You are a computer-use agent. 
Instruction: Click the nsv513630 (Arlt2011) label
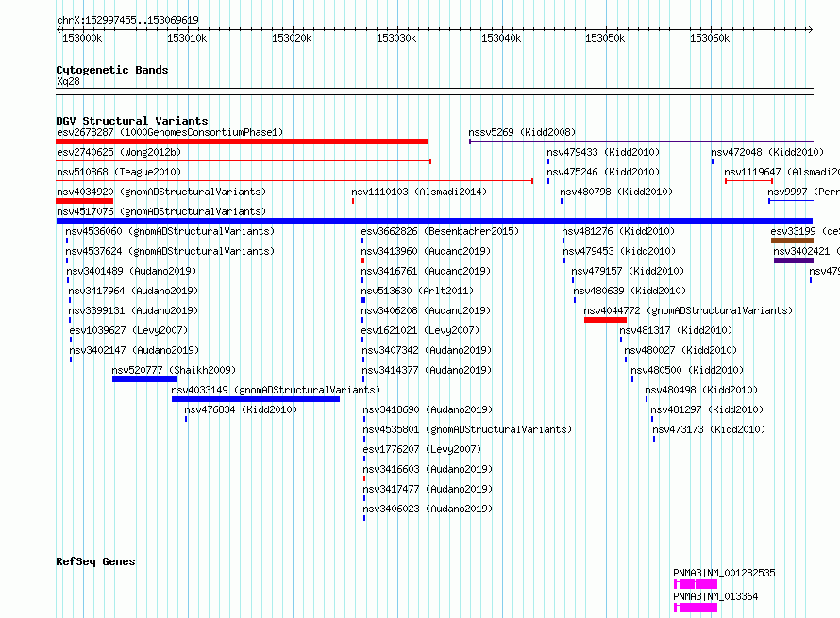pyautogui.click(x=417, y=291)
